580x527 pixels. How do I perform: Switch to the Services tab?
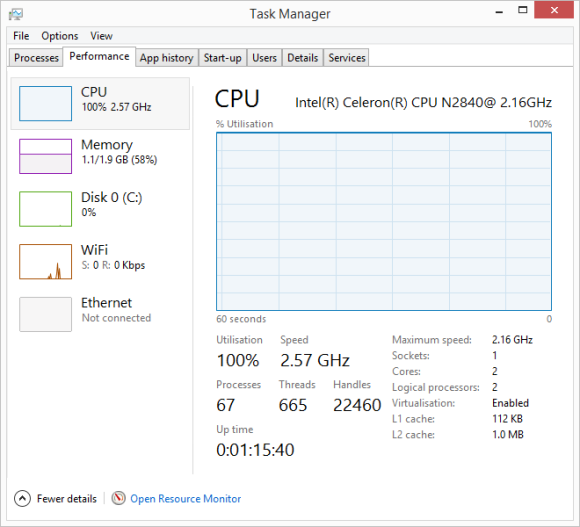[347, 58]
